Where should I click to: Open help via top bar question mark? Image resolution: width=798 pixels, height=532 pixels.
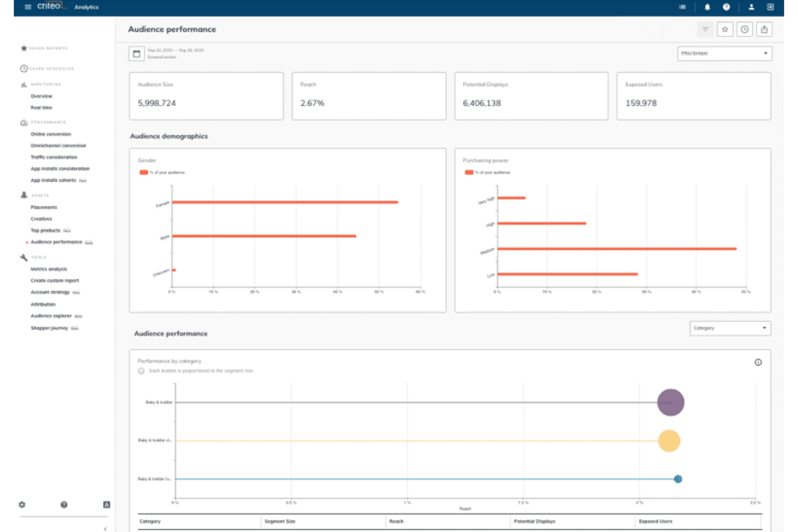click(726, 7)
